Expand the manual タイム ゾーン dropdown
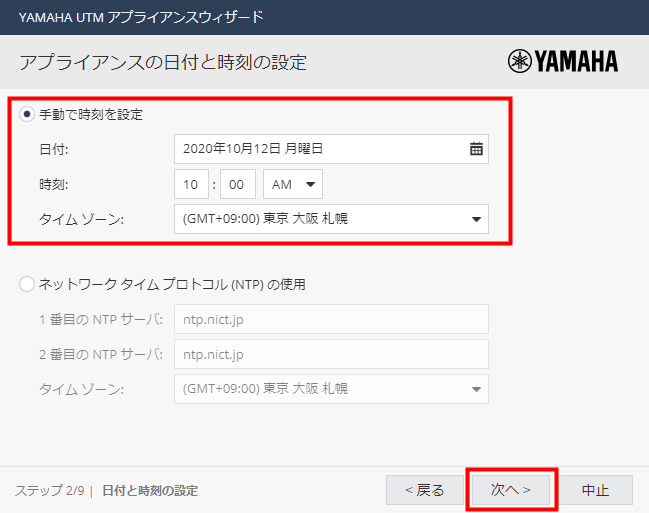This screenshot has width=649, height=513. click(x=330, y=219)
